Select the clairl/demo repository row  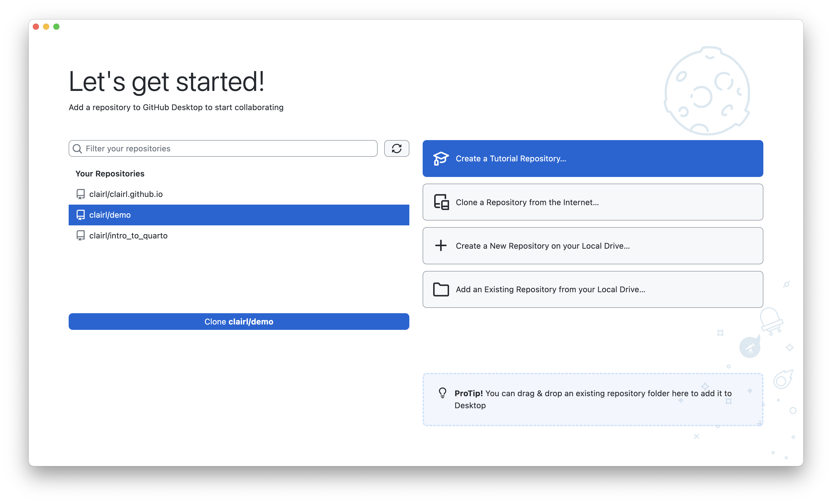pyautogui.click(x=238, y=215)
